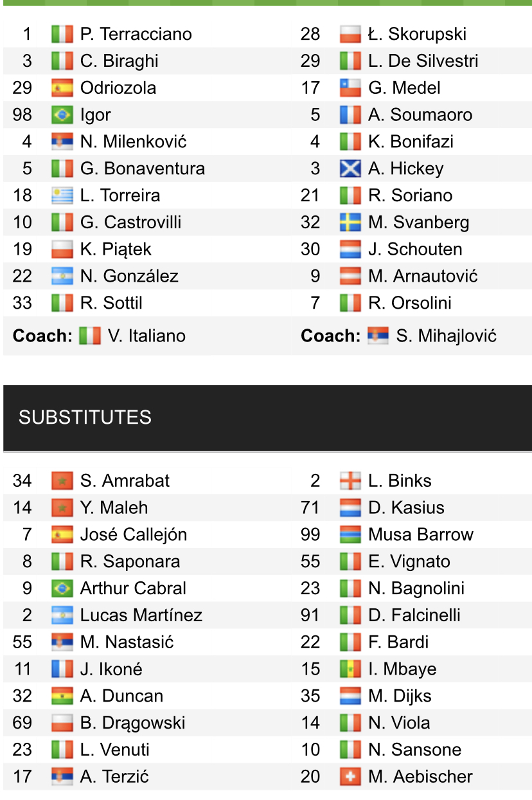Click the Ghana flag next to A. Duncan
Viewport: 532px width, 800px height.
click(62, 696)
